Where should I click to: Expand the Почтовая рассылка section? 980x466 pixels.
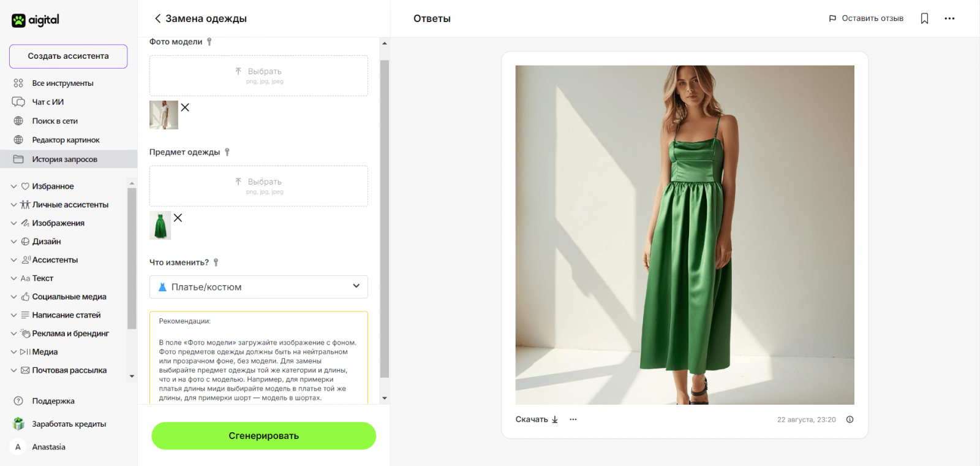point(13,370)
